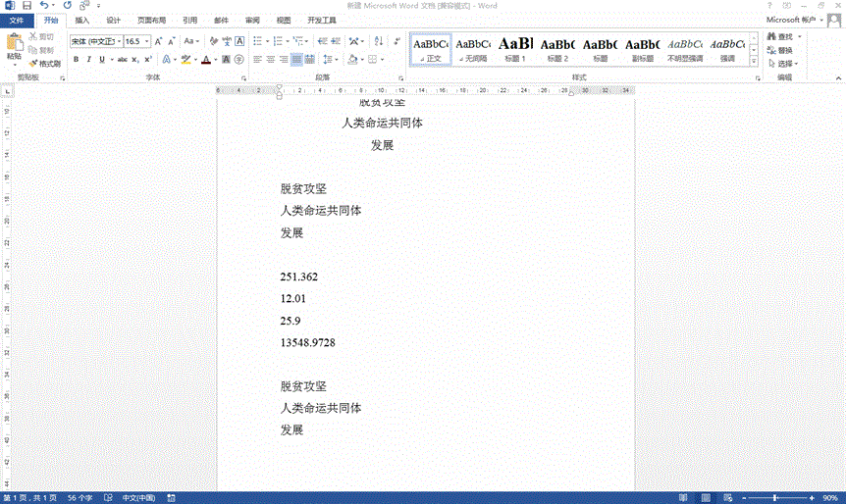Click the Save icon in quick access toolbar
The height and width of the screenshot is (504, 846).
pos(26,6)
